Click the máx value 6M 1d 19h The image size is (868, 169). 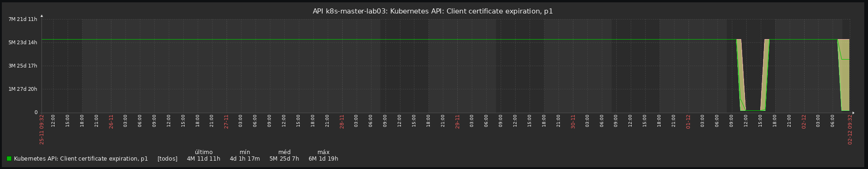coord(323,159)
